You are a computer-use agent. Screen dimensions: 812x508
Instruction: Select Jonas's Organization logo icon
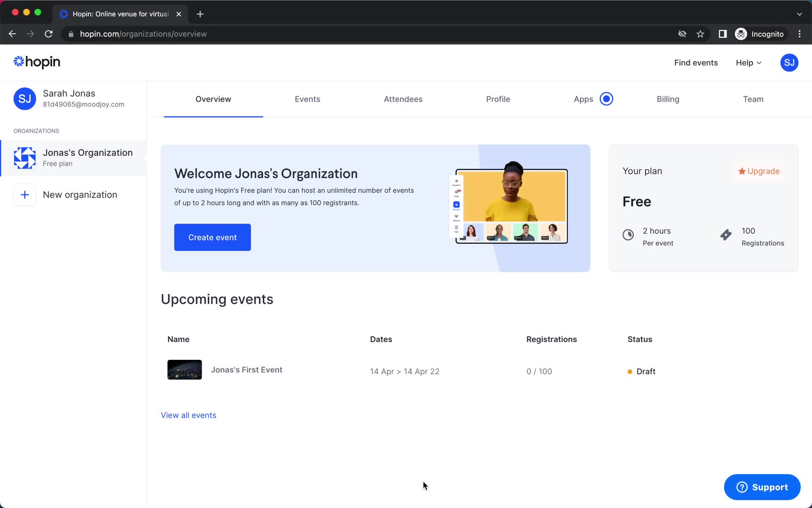tap(25, 158)
